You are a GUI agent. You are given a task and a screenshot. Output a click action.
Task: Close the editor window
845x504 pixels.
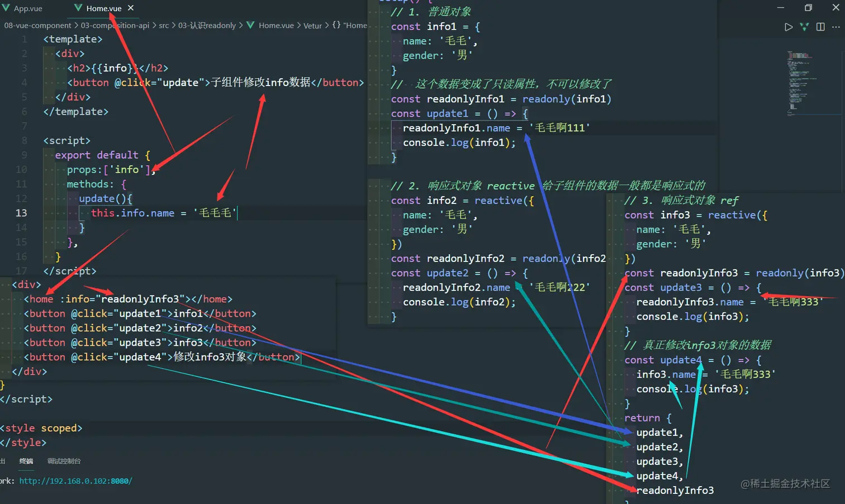tap(836, 8)
